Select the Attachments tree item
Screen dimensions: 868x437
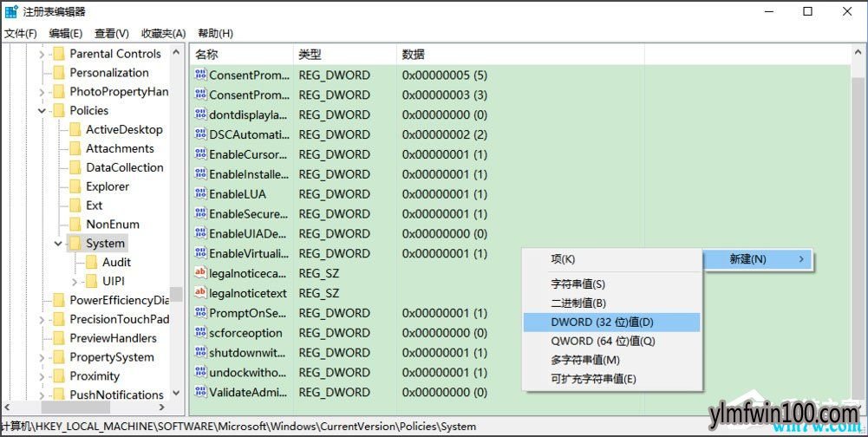coord(120,148)
